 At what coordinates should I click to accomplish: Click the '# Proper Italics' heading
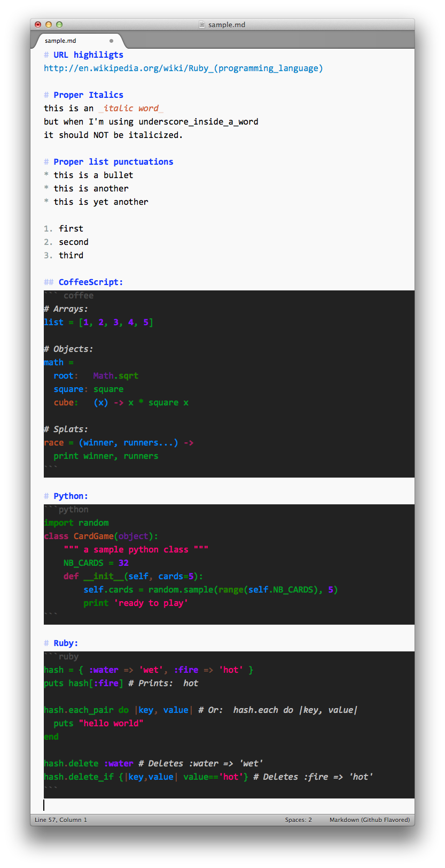[x=83, y=95]
